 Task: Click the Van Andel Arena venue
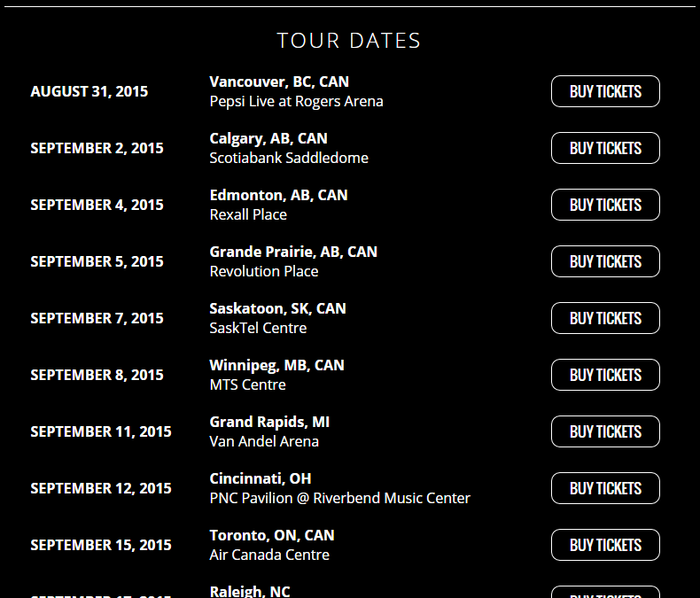(x=264, y=441)
